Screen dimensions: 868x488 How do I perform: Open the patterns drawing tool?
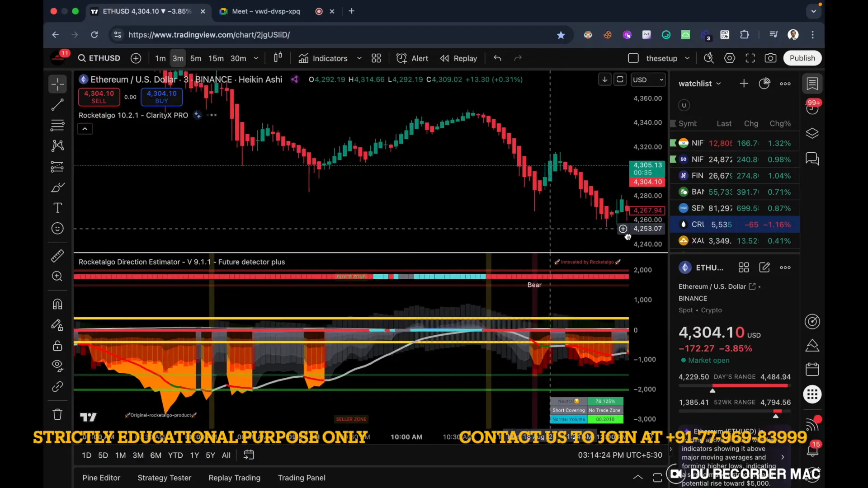point(57,145)
